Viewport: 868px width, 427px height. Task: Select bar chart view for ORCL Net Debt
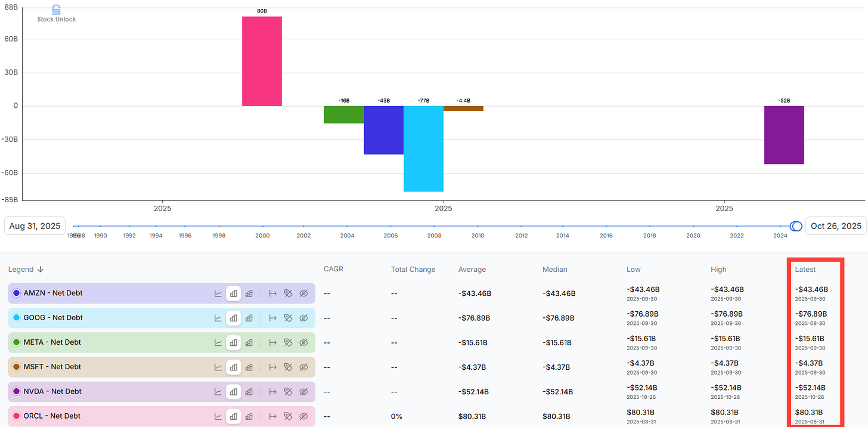click(233, 416)
